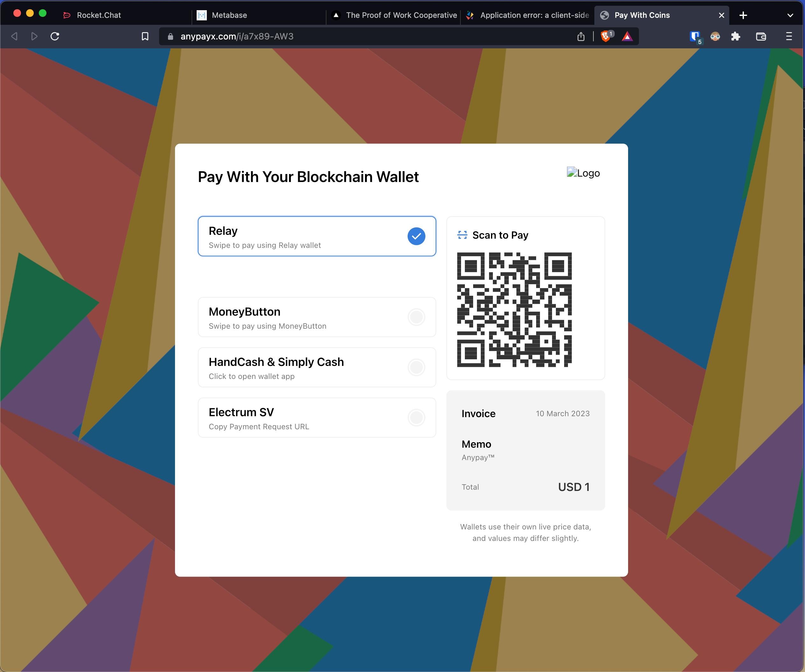805x672 pixels.
Task: Click the 'USD 1' total amount
Action: click(x=574, y=487)
